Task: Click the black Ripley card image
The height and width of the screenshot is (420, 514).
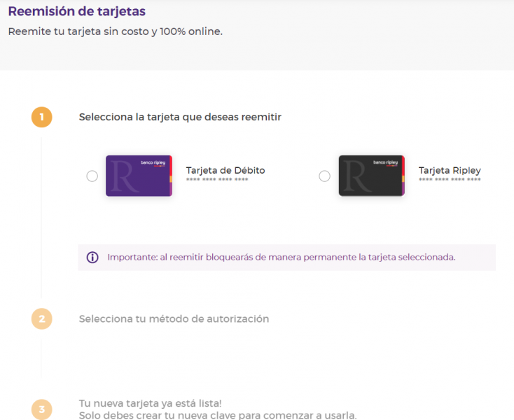Action: pyautogui.click(x=371, y=176)
